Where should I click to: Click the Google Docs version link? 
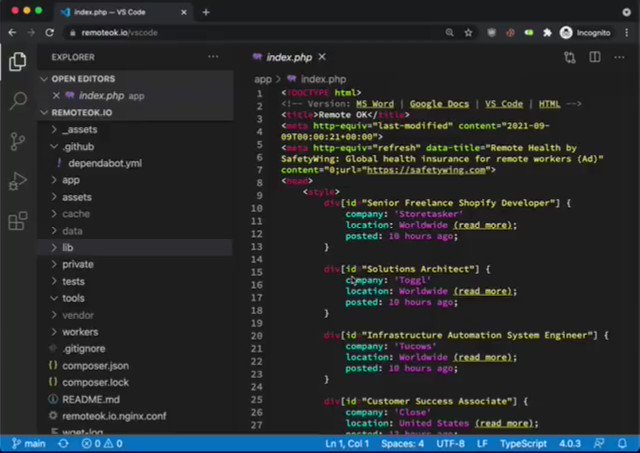439,104
